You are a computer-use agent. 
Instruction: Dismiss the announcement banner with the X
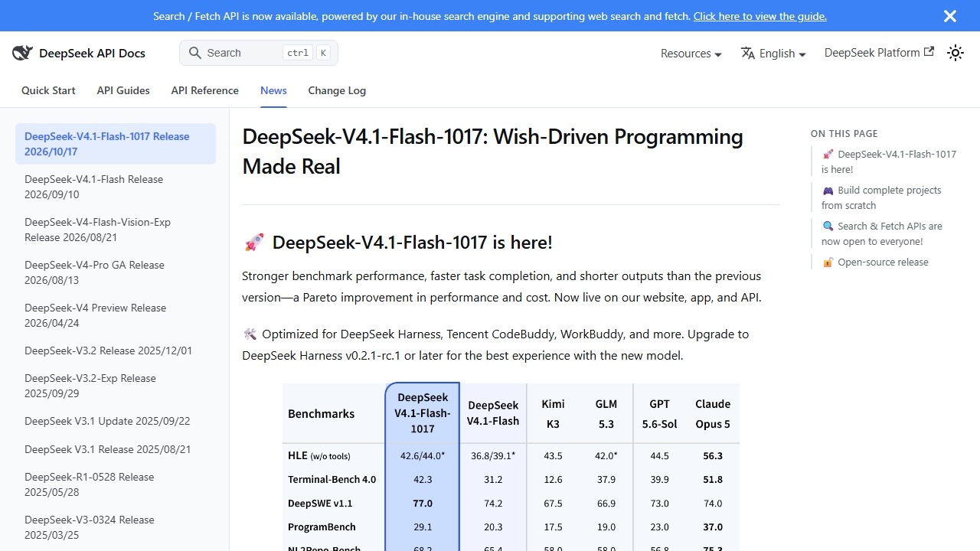[950, 16]
